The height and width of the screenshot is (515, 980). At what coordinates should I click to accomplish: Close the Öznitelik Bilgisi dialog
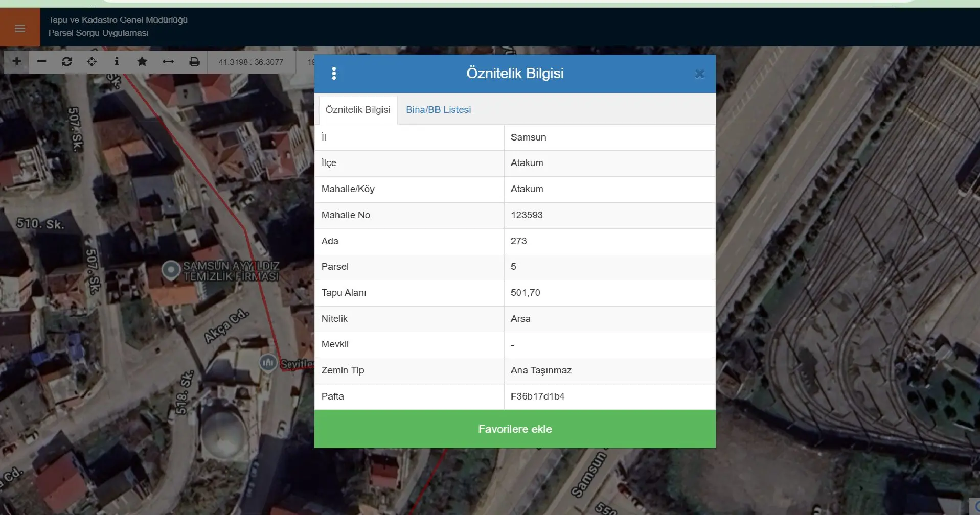(700, 74)
